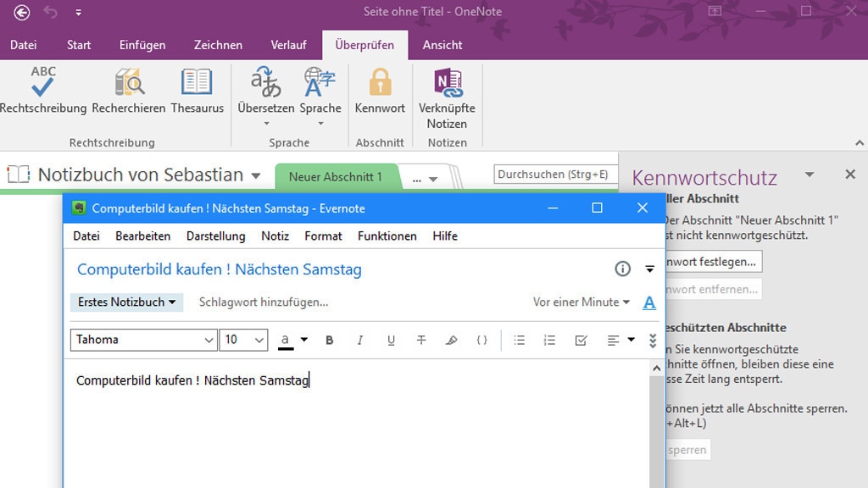Open the Tahoma font family dropdown
Image resolution: width=868 pixels, height=488 pixels.
(141, 340)
